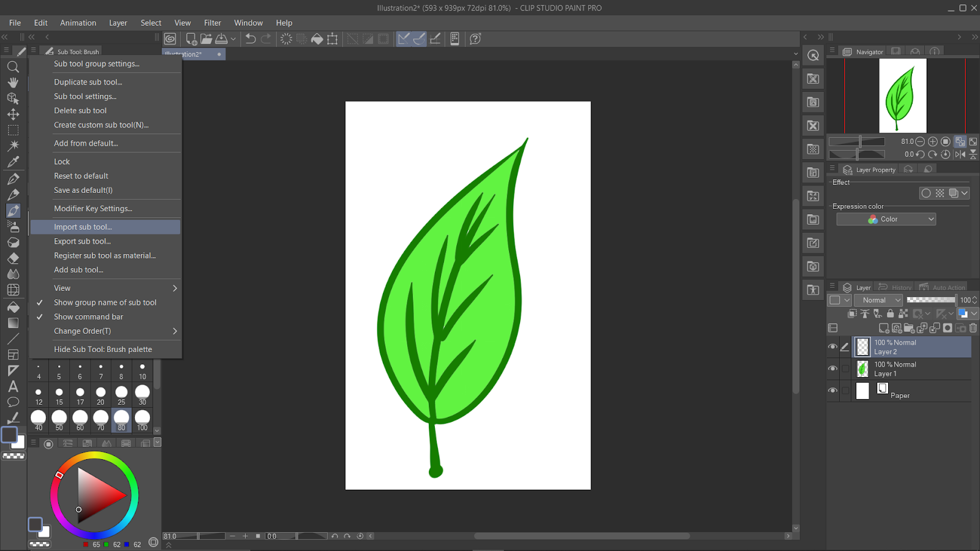This screenshot has height=551, width=980.
Task: Select brush size 100 preset
Action: point(142,421)
